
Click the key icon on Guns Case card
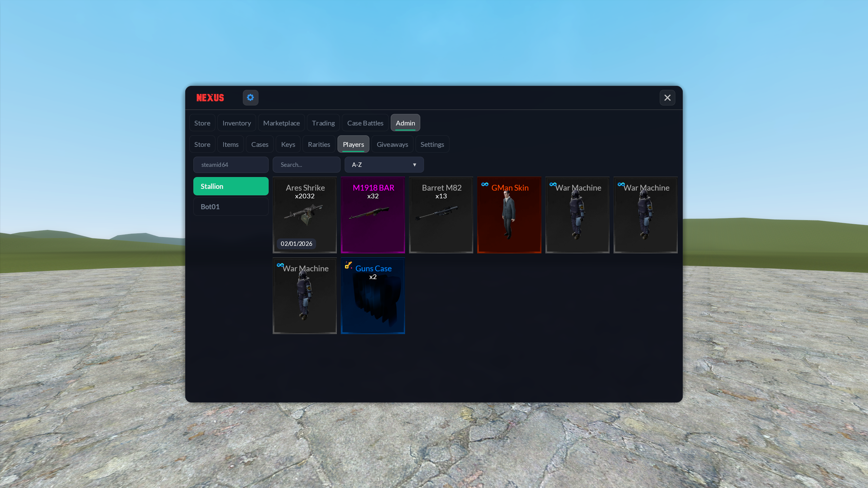(348, 265)
